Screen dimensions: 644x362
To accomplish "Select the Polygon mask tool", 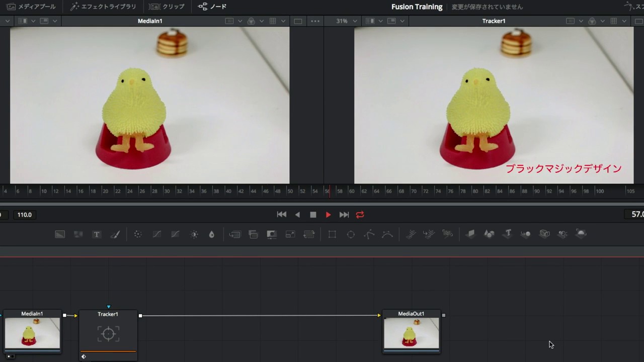I will [369, 234].
